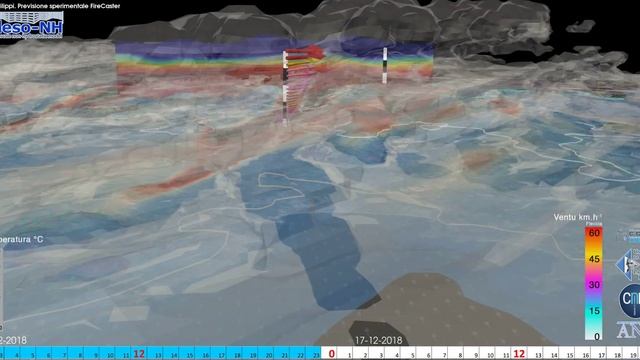Jump to the red 12 marker on the blue timeline
This screenshot has height=360, width=640.
[x=139, y=353]
